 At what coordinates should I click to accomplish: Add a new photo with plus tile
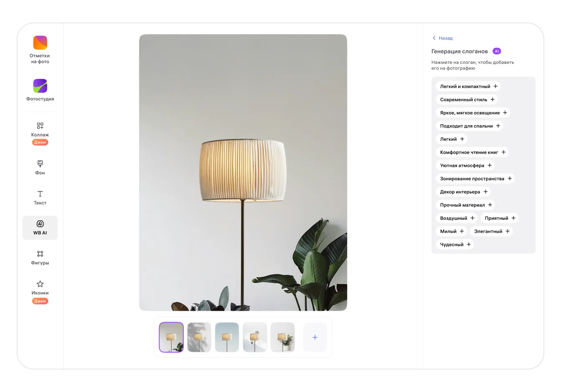tap(315, 337)
